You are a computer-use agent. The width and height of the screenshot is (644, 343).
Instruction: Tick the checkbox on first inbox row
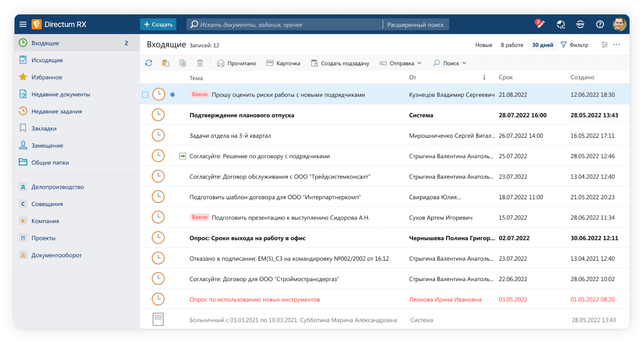pyautogui.click(x=145, y=95)
